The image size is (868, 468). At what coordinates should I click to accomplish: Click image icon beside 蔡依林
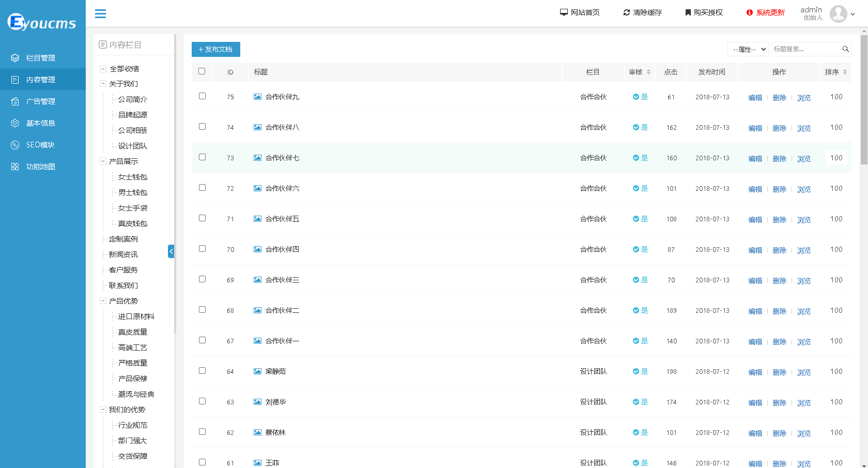pyautogui.click(x=257, y=432)
